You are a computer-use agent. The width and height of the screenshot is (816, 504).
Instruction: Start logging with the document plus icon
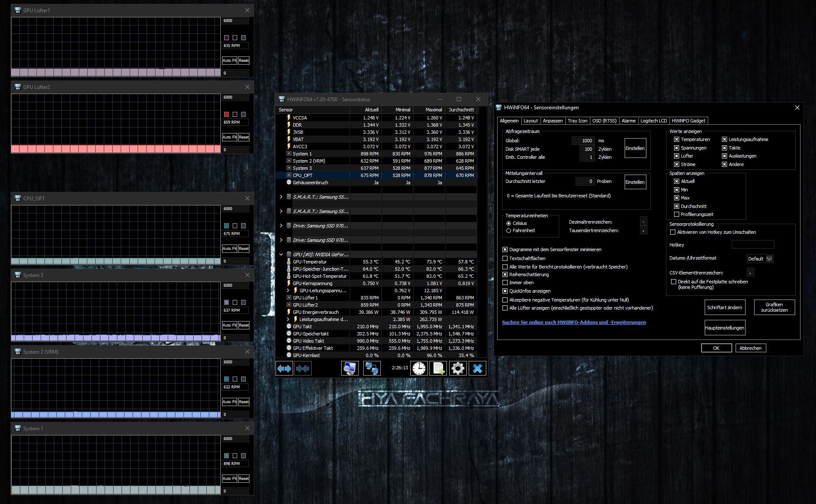click(438, 368)
